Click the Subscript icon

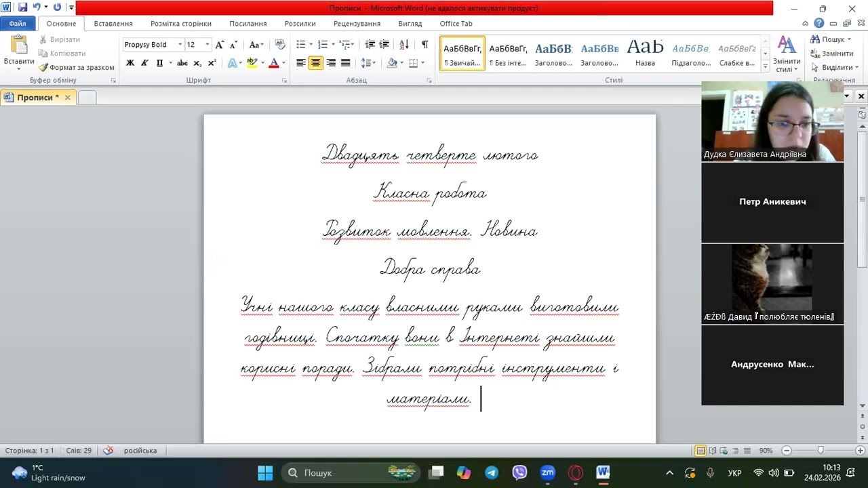tap(197, 63)
